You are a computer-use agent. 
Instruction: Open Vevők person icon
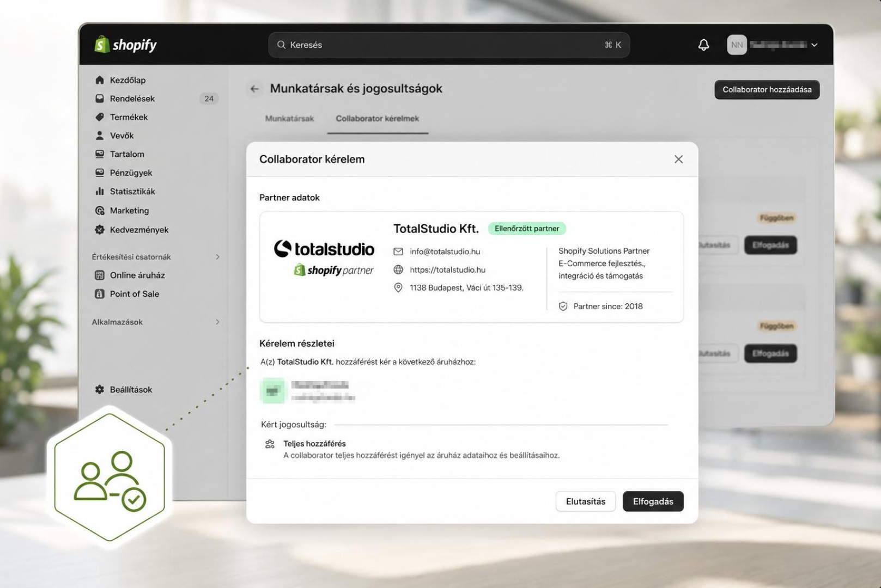[100, 136]
